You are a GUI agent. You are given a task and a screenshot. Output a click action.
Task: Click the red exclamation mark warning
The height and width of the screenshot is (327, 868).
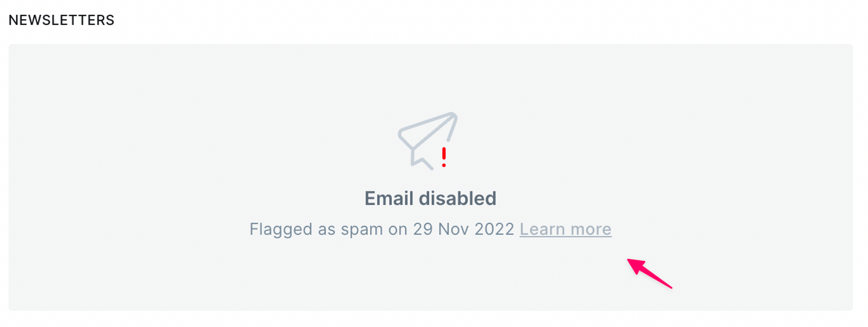[x=444, y=157]
